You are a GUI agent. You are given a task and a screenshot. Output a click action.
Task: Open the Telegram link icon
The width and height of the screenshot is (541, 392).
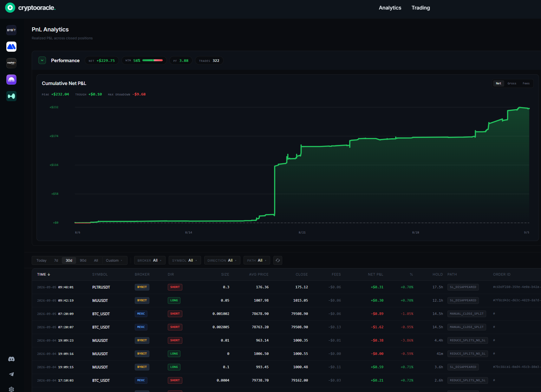(x=11, y=374)
